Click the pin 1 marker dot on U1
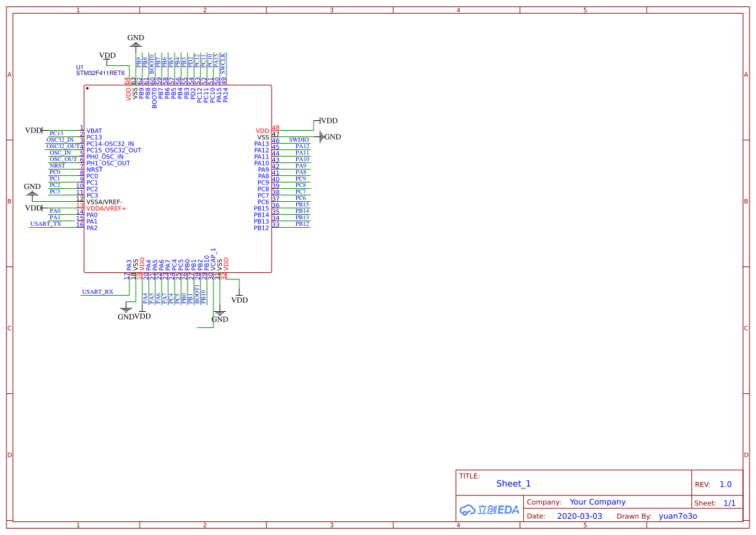Viewport: 756px width, 535px height. (87, 88)
